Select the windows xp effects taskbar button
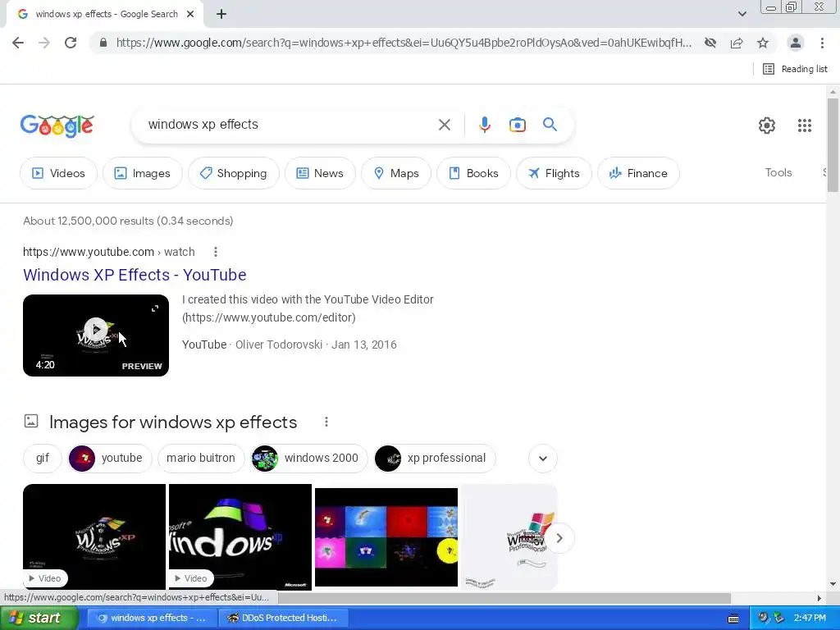Image resolution: width=840 pixels, height=630 pixels. [x=152, y=618]
